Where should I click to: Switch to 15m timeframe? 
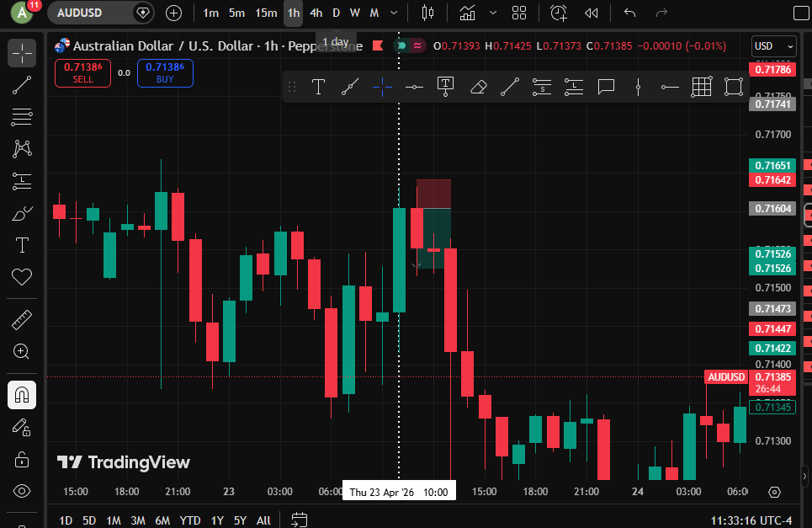coord(266,13)
